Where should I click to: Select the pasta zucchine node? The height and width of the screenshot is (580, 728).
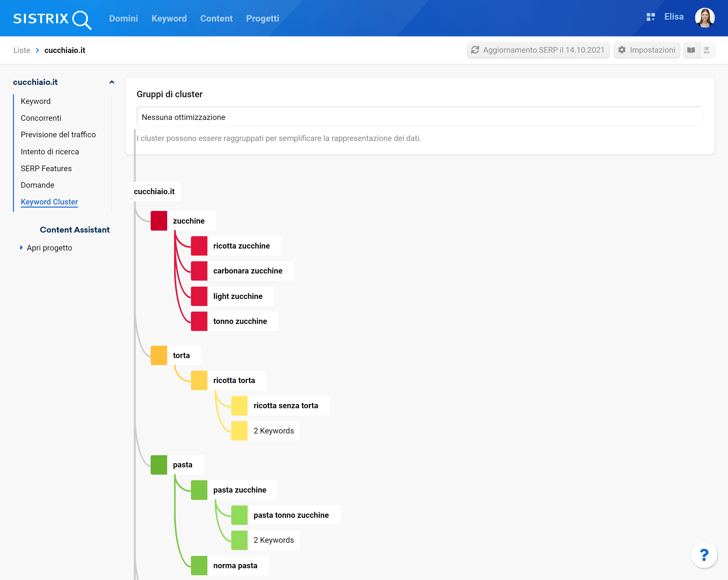(x=240, y=490)
